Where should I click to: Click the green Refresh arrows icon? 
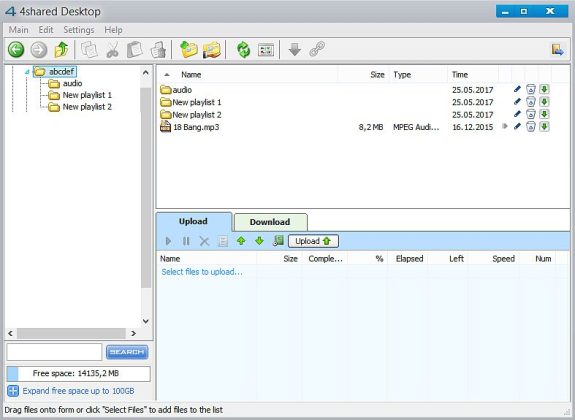(x=243, y=50)
